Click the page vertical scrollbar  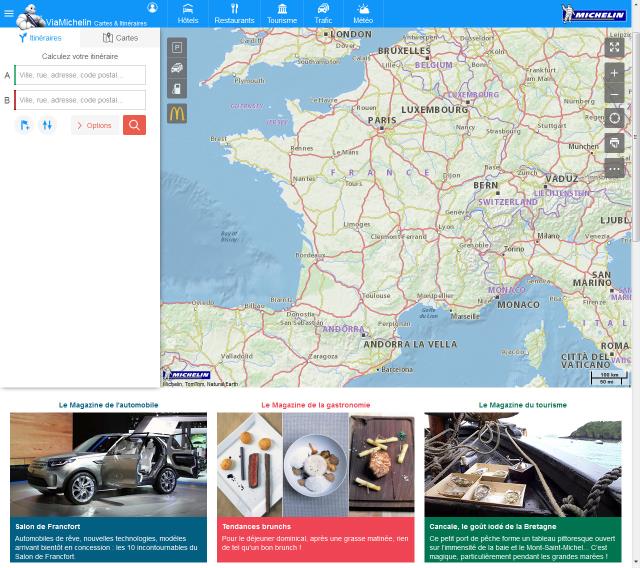(x=636, y=135)
